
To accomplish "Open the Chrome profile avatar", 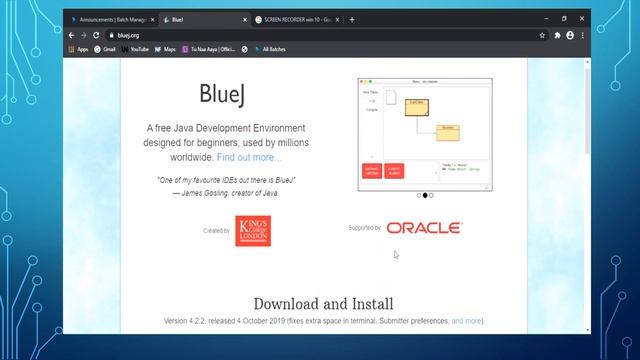I will [x=570, y=36].
